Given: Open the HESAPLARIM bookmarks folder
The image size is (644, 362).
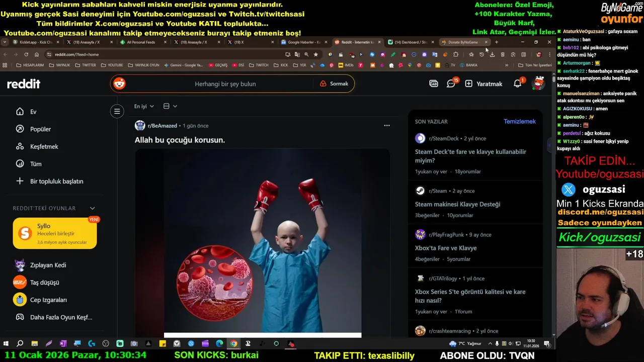Looking at the screenshot, I should point(30,65).
